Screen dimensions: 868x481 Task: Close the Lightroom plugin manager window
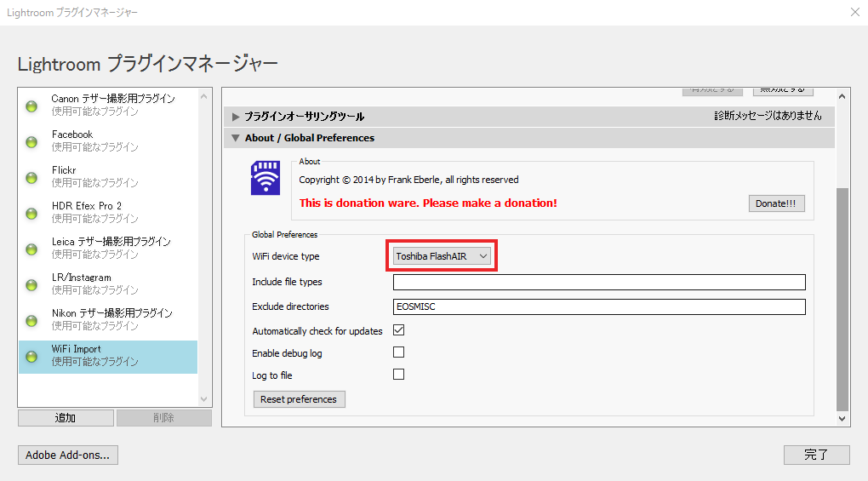pyautogui.click(x=854, y=12)
